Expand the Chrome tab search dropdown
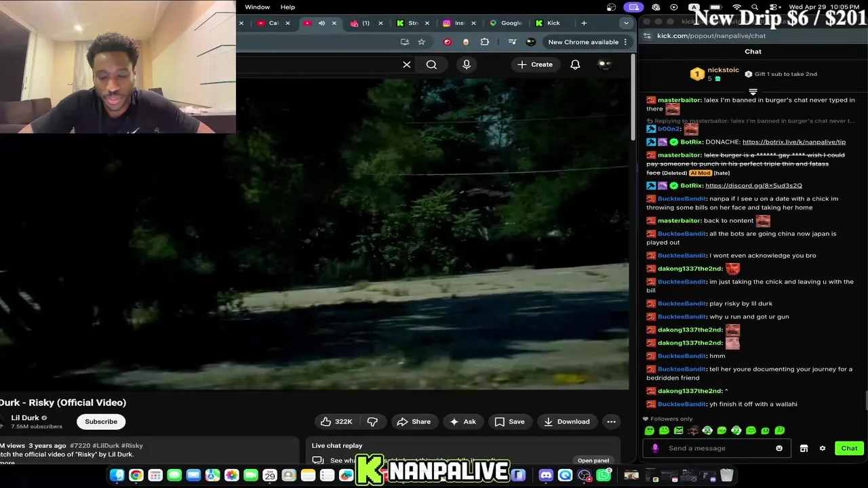The height and width of the screenshot is (488, 868). 626,23
